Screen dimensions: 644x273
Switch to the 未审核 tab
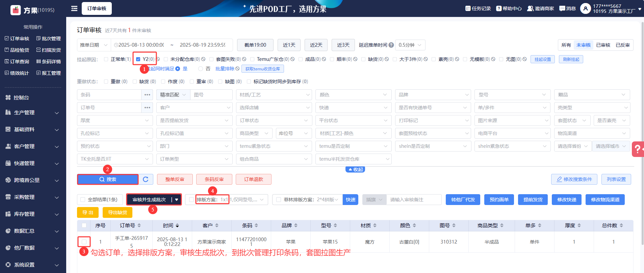[x=584, y=45]
